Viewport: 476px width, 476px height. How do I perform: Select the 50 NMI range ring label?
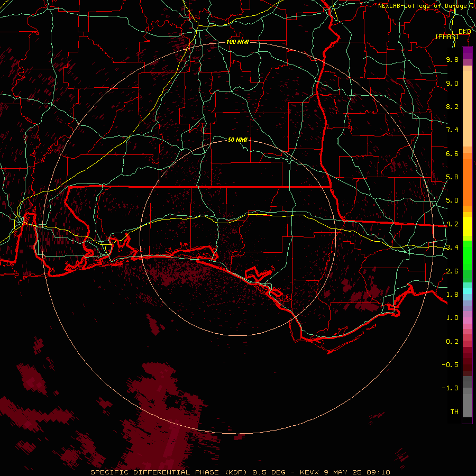pyautogui.click(x=237, y=140)
